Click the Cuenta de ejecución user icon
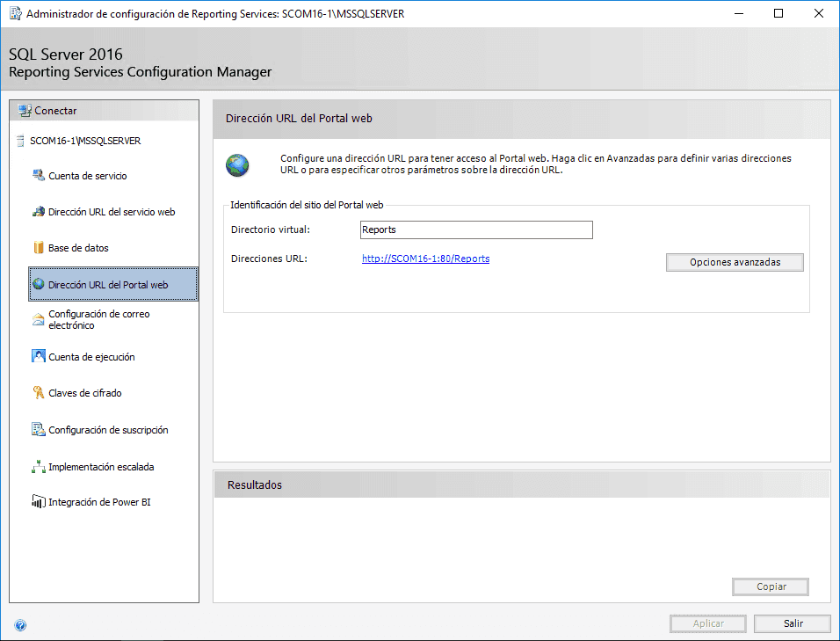 click(x=38, y=356)
